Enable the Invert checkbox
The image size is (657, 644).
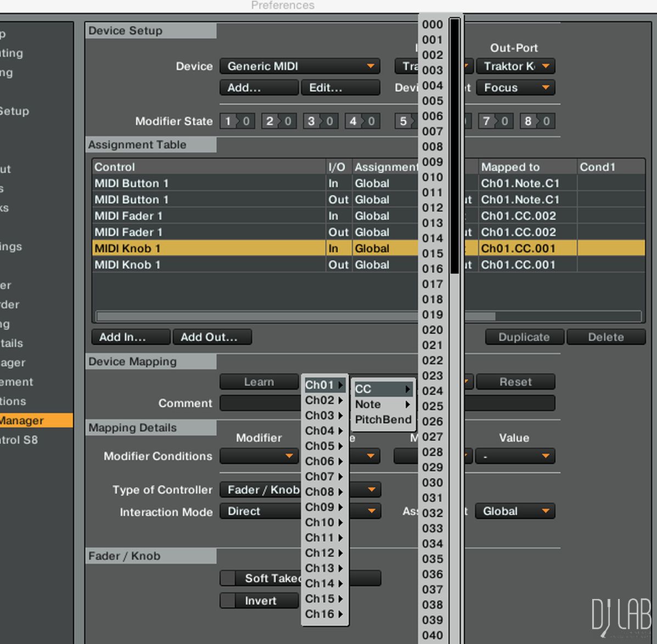click(x=228, y=601)
